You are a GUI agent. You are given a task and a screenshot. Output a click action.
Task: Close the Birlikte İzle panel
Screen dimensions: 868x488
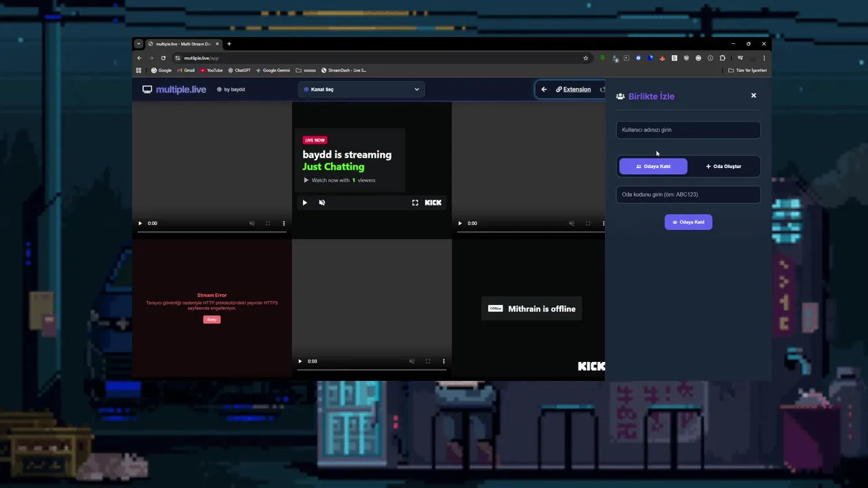coord(753,96)
